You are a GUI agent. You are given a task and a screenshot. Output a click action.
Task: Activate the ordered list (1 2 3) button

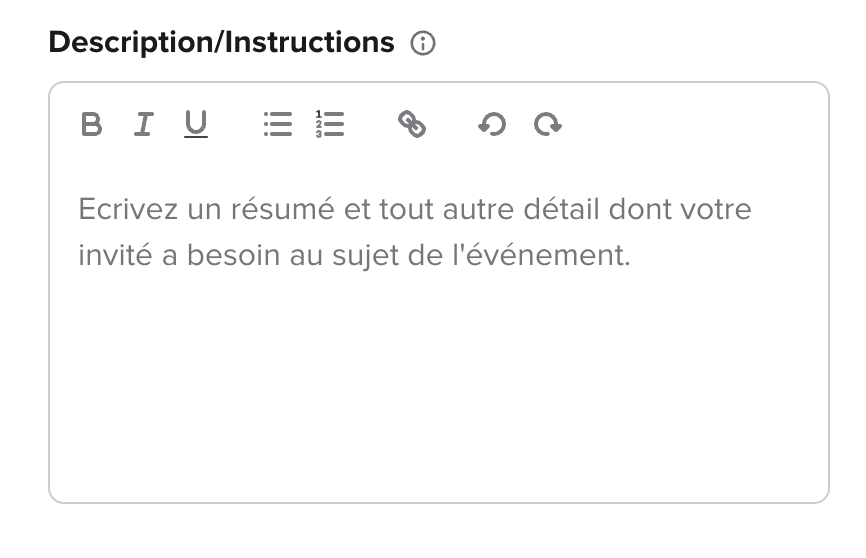pyautogui.click(x=330, y=124)
